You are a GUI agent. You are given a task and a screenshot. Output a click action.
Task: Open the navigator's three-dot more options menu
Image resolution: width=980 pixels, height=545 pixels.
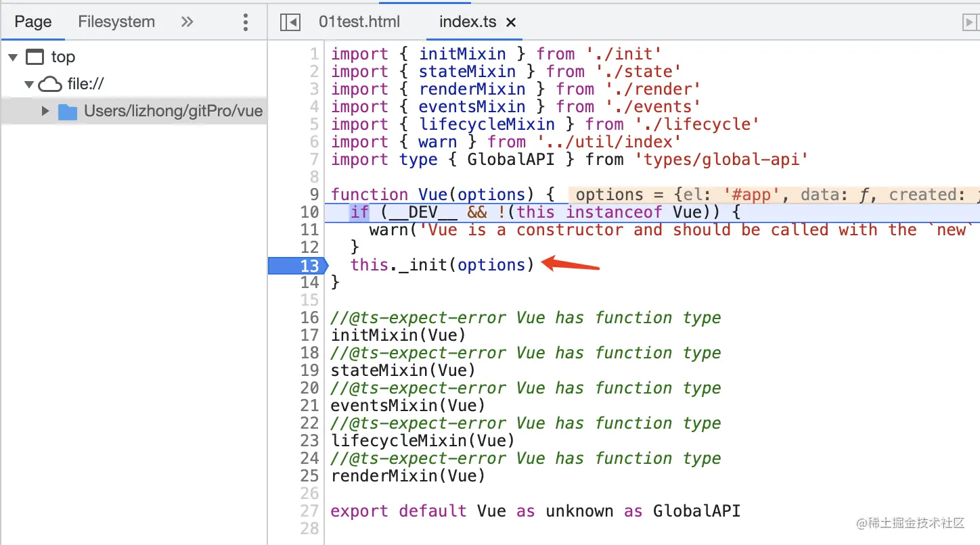(x=246, y=22)
